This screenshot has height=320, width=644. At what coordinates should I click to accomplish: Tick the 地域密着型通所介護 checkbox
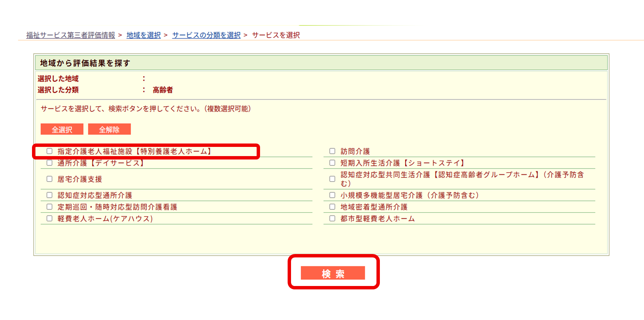point(332,207)
